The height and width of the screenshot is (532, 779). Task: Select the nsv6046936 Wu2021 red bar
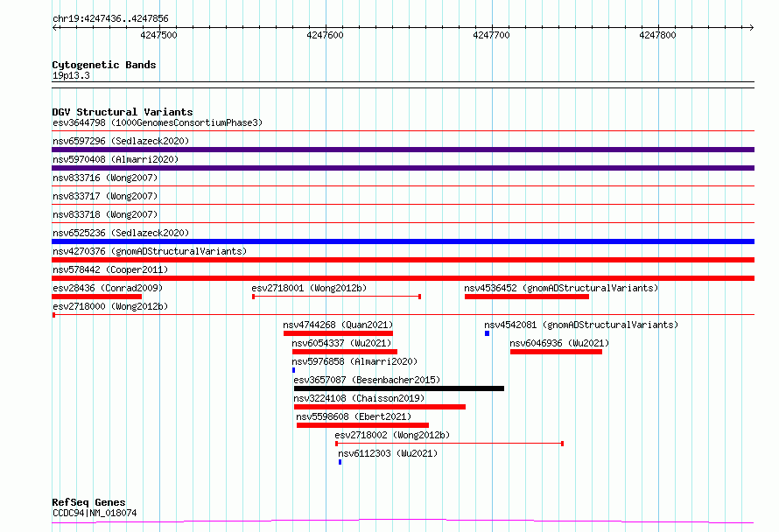click(556, 352)
